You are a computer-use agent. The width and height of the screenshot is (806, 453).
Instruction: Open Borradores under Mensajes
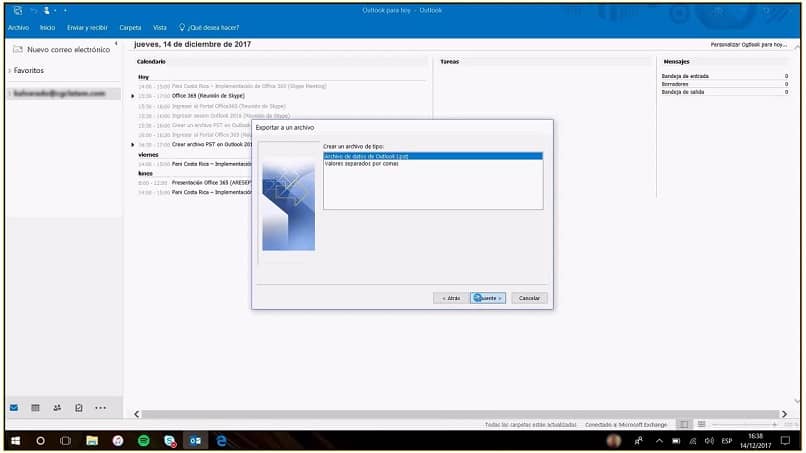pos(675,84)
